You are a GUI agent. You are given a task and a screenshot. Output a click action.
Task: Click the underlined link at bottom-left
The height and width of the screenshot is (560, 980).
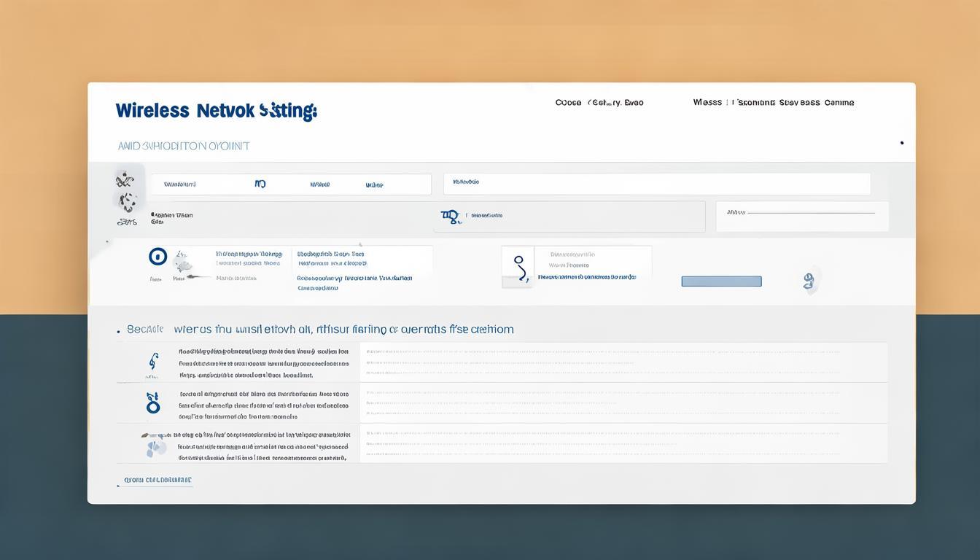(157, 481)
